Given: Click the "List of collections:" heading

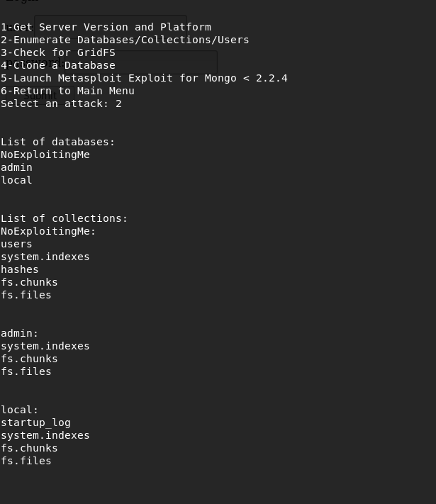Looking at the screenshot, I should [x=64, y=218].
